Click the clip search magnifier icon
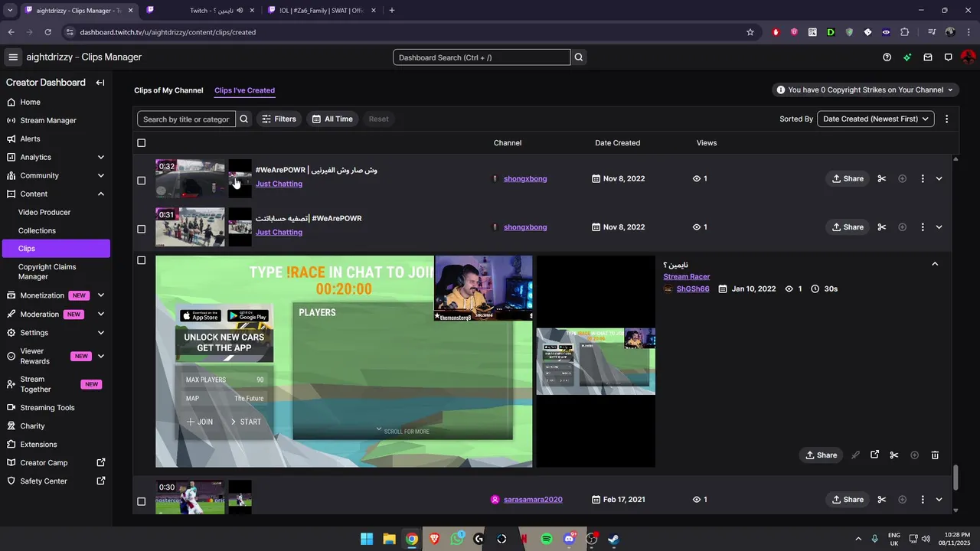980x551 pixels. pos(244,119)
